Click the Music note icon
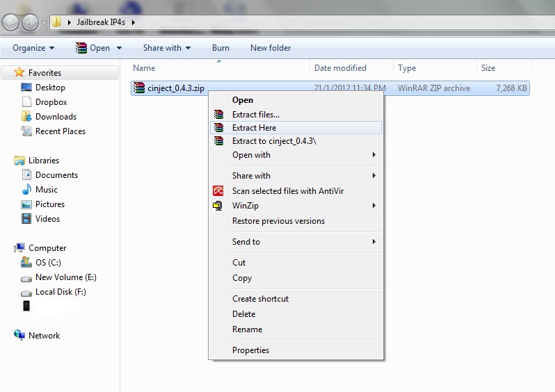This screenshot has height=392, width=555. (x=26, y=189)
